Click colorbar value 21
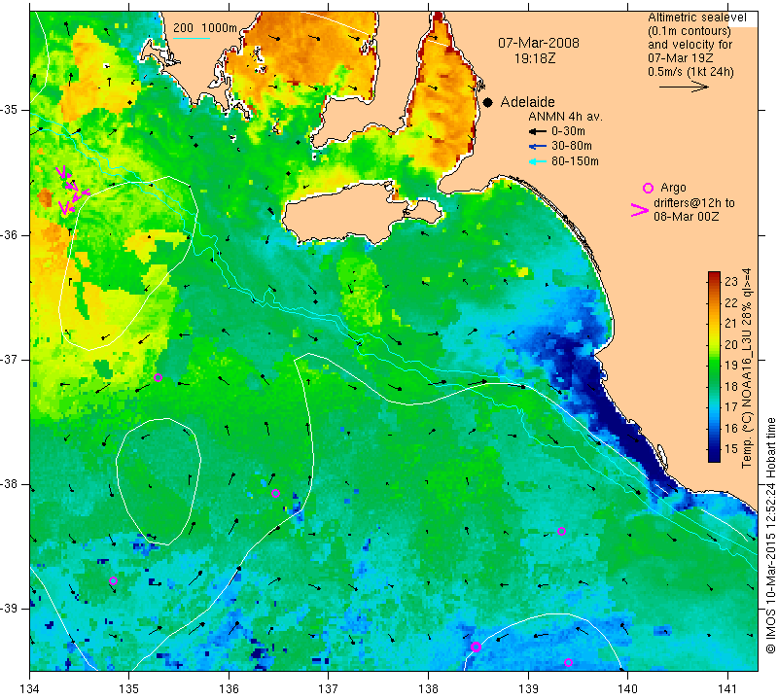 [x=731, y=324]
